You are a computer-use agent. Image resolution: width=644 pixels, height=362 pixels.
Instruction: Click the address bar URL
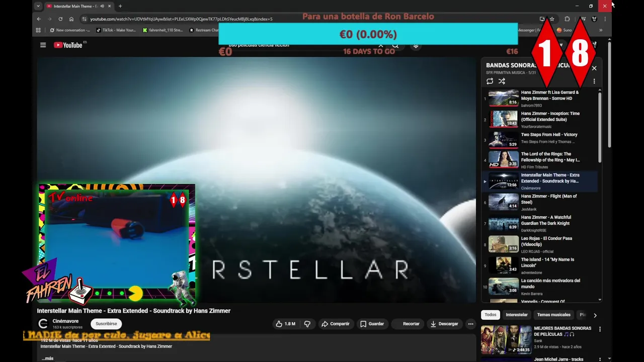(181, 19)
